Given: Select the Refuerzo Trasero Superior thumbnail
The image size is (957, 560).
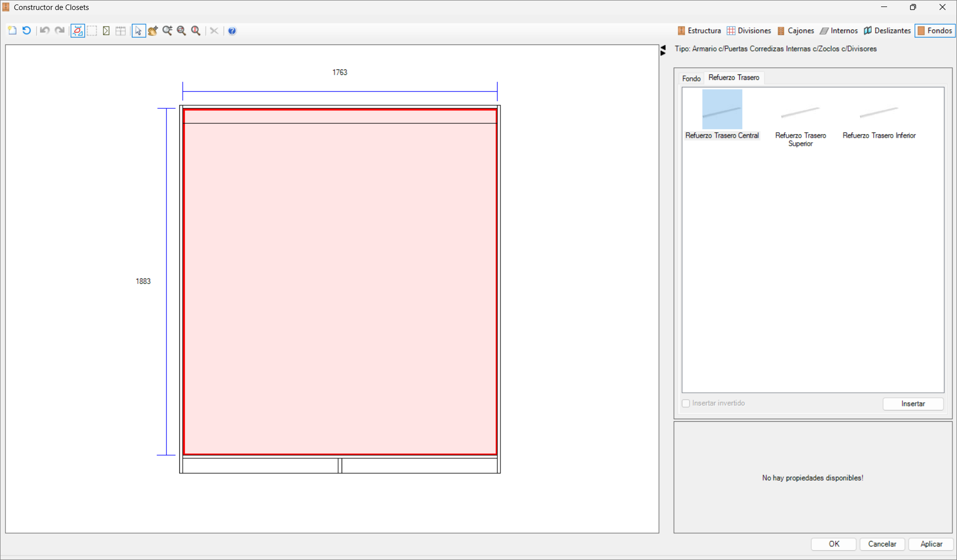Looking at the screenshot, I should pos(800,115).
